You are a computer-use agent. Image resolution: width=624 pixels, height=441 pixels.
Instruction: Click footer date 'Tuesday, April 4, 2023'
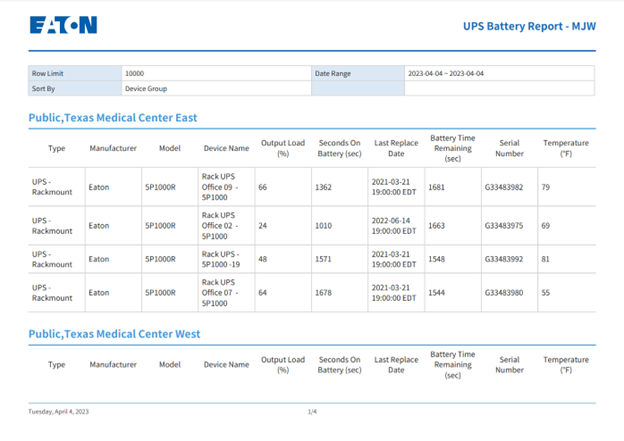(x=58, y=412)
